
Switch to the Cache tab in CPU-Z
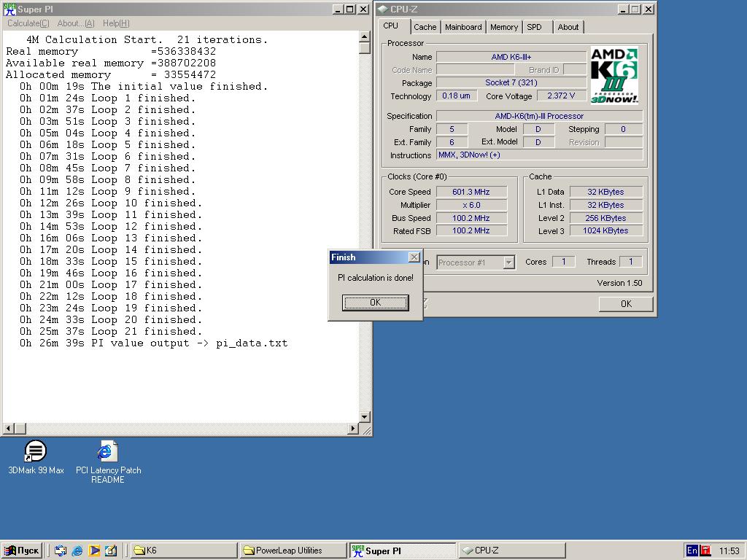pyautogui.click(x=425, y=27)
